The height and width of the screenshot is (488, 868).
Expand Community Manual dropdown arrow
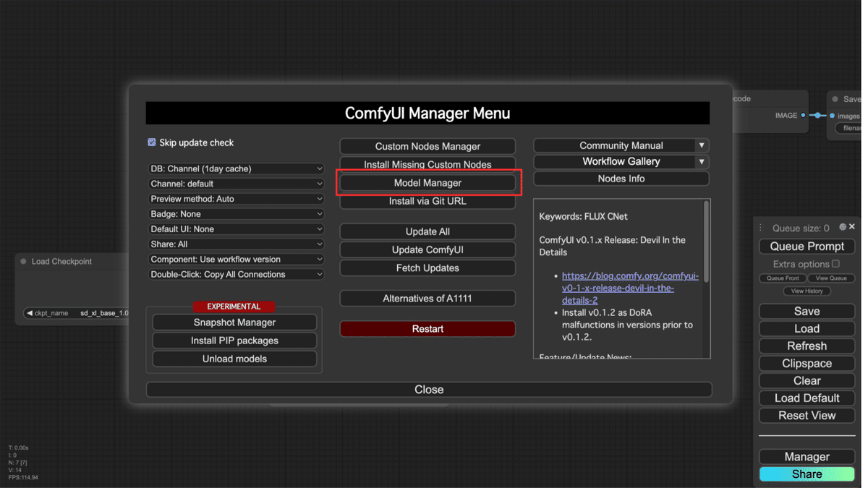coord(701,145)
